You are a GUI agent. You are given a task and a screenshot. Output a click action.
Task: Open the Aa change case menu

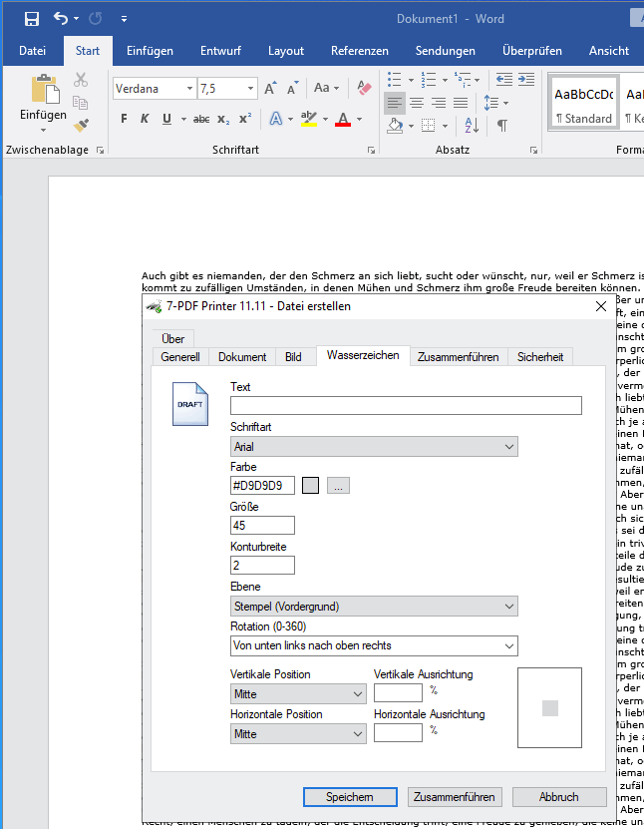(x=326, y=88)
